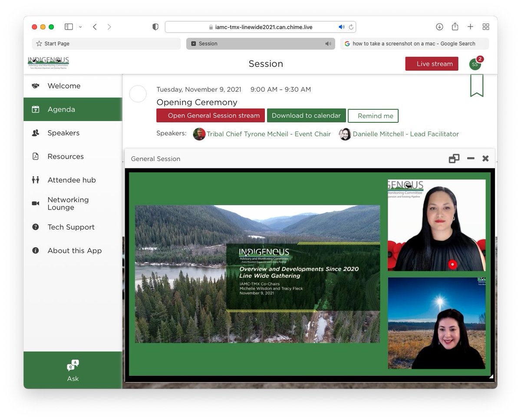Open Tech Support
Screen dimensions: 521x420
[x=73, y=227]
